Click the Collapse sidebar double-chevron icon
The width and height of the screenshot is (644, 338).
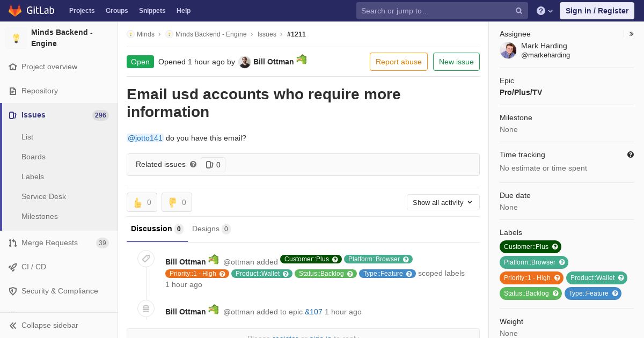[x=13, y=326]
